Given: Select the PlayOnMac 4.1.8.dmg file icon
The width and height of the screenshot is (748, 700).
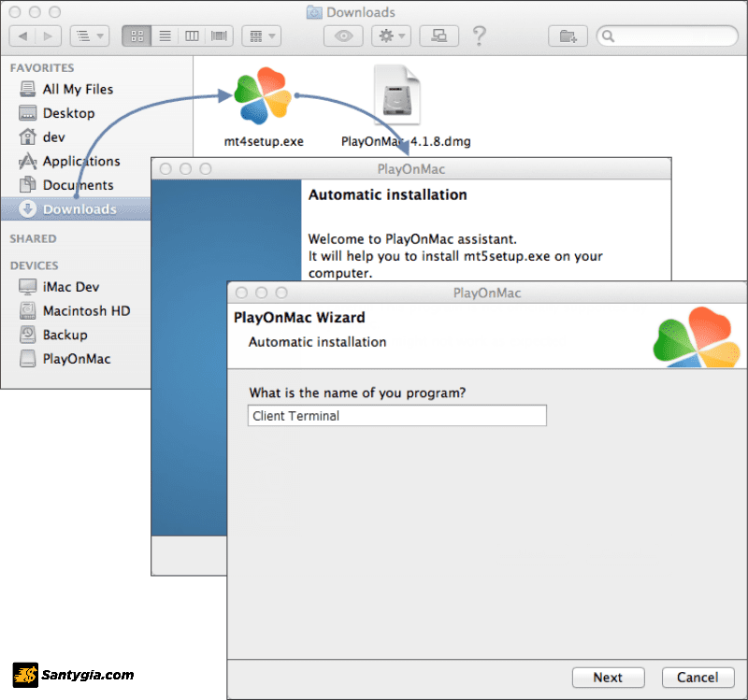Looking at the screenshot, I should pyautogui.click(x=396, y=95).
